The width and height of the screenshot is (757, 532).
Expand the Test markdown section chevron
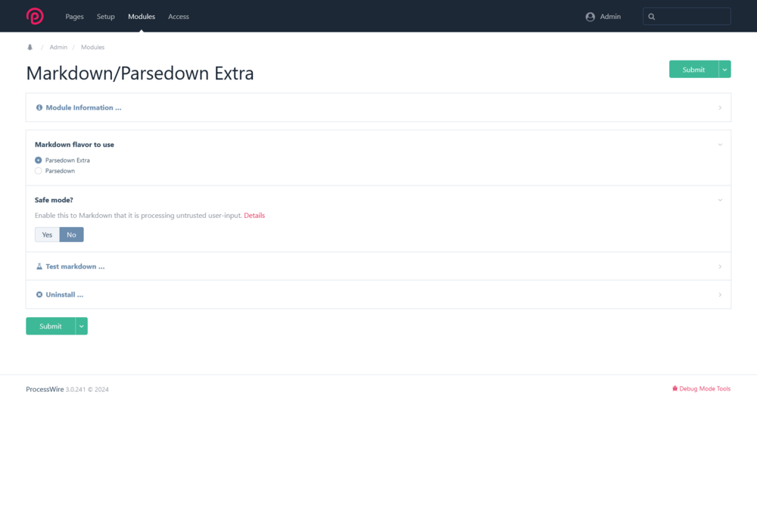coord(720,266)
